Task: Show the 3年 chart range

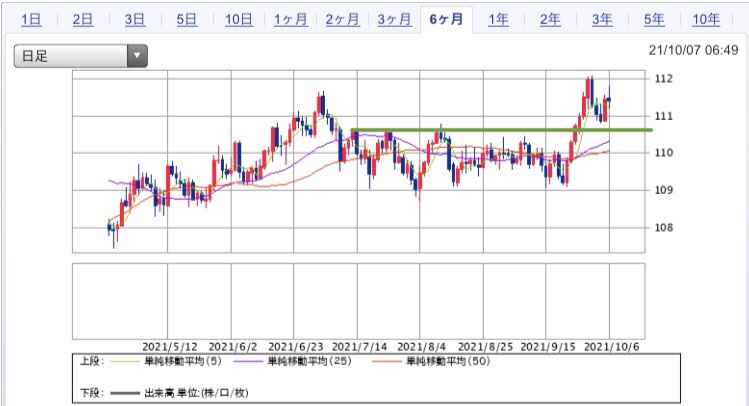Action: coord(602,20)
